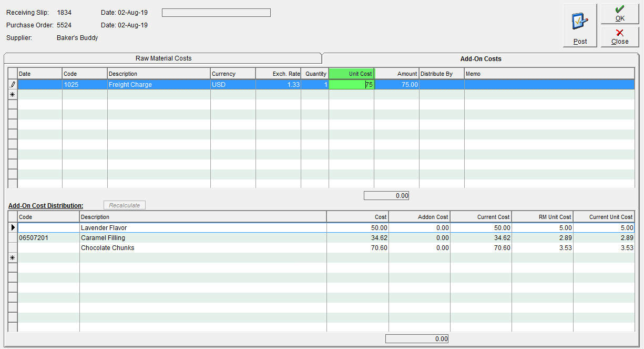Click the Recalculate button
644x349 pixels.
coord(125,205)
